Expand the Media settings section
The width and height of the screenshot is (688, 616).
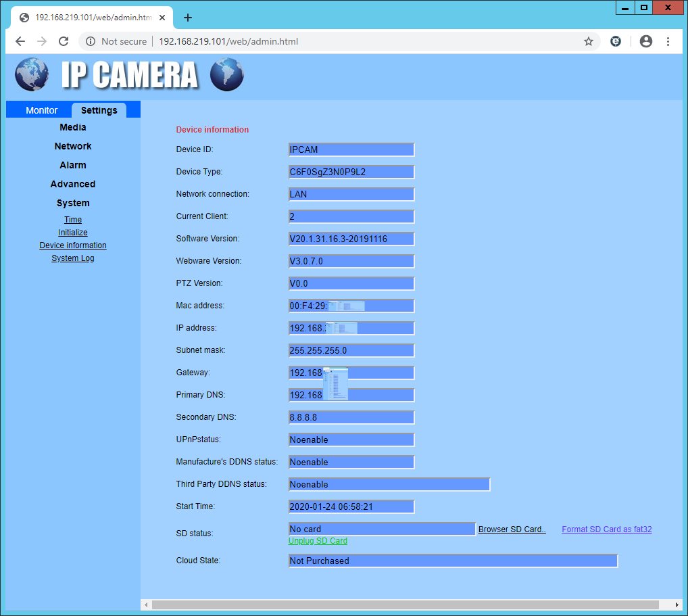(73, 127)
